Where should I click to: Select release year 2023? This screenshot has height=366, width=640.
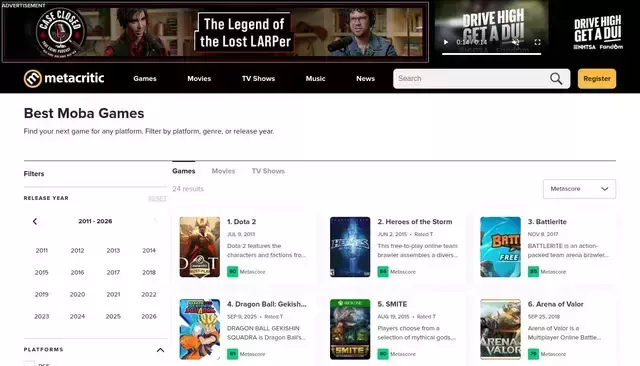42,317
